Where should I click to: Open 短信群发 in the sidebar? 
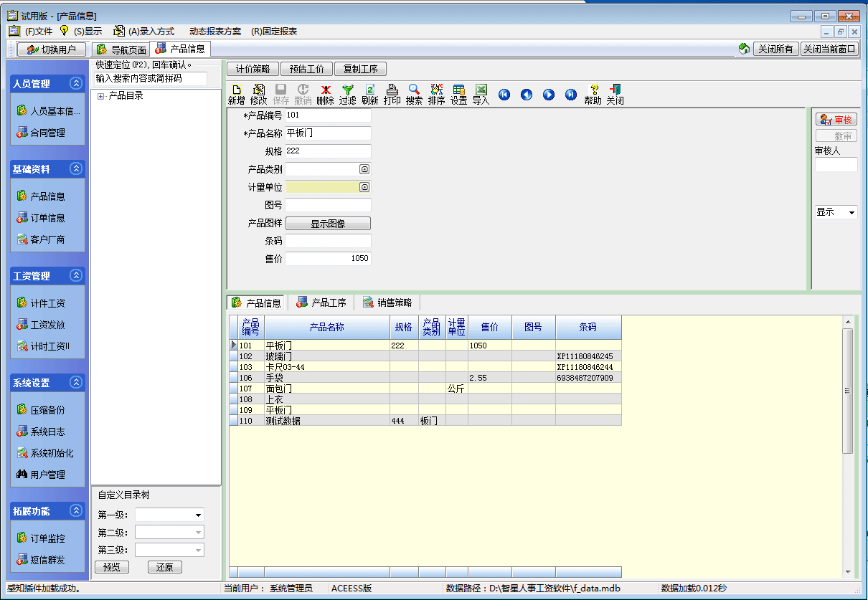pos(41,560)
